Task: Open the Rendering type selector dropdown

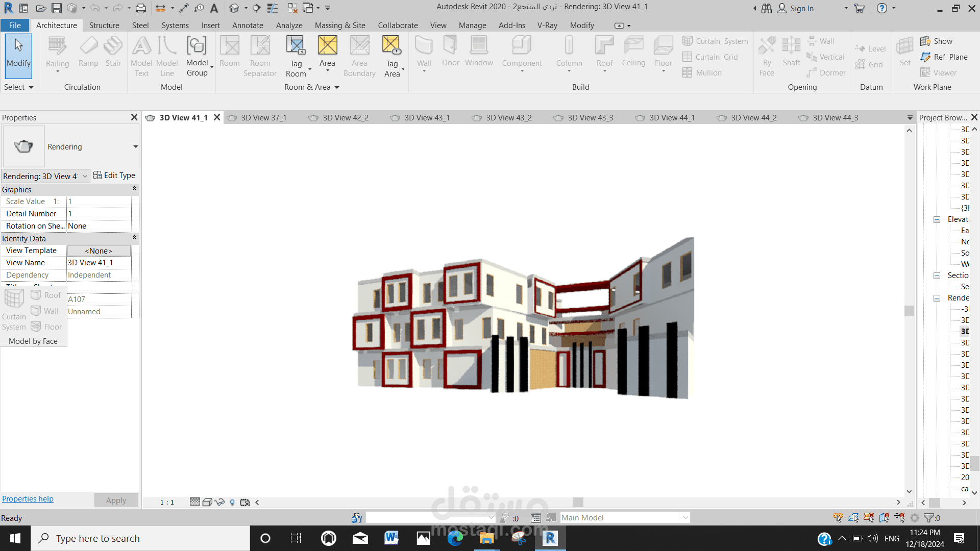Action: pos(135,147)
